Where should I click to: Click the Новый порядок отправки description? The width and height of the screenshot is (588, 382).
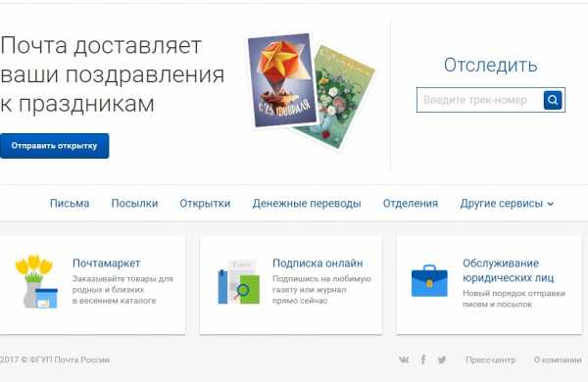(514, 299)
